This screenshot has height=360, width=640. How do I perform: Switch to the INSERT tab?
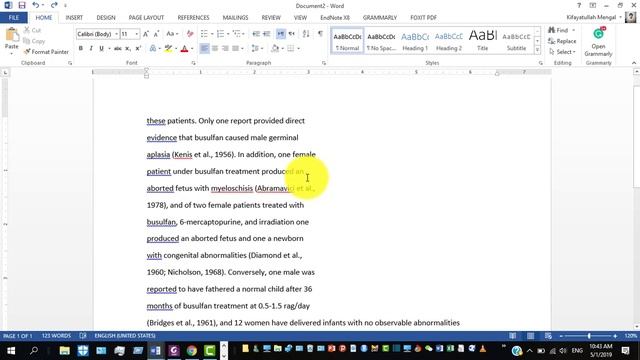(74, 18)
